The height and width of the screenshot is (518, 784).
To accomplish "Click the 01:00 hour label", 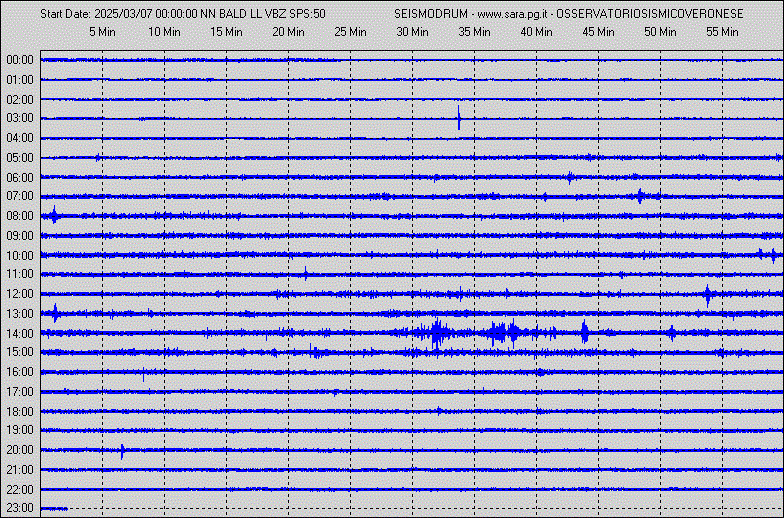I will pos(20,80).
